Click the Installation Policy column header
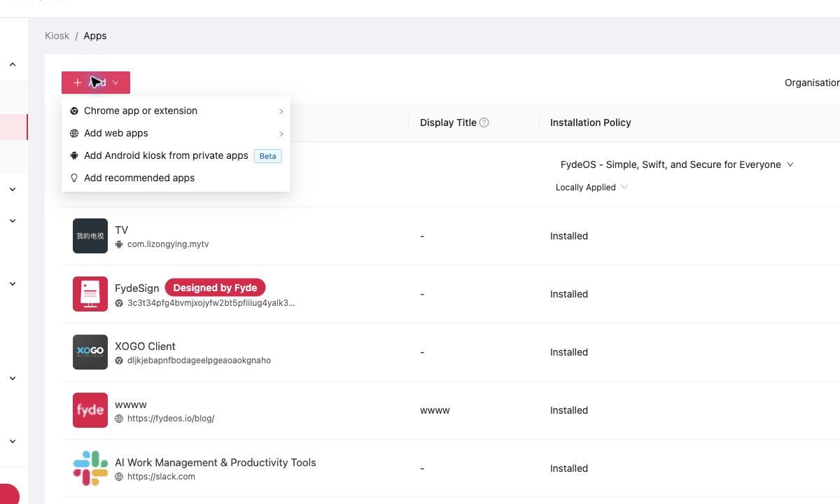This screenshot has width=840, height=504. click(x=591, y=122)
